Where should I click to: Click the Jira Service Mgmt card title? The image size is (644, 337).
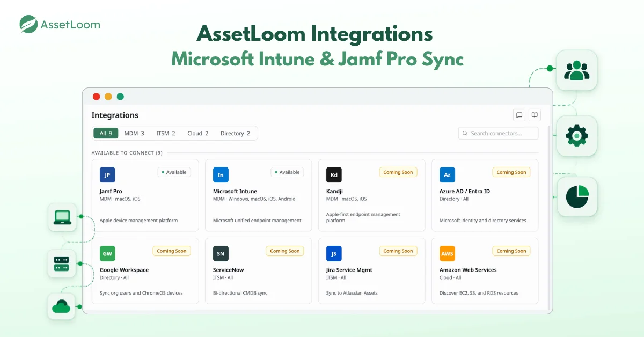pos(349,270)
